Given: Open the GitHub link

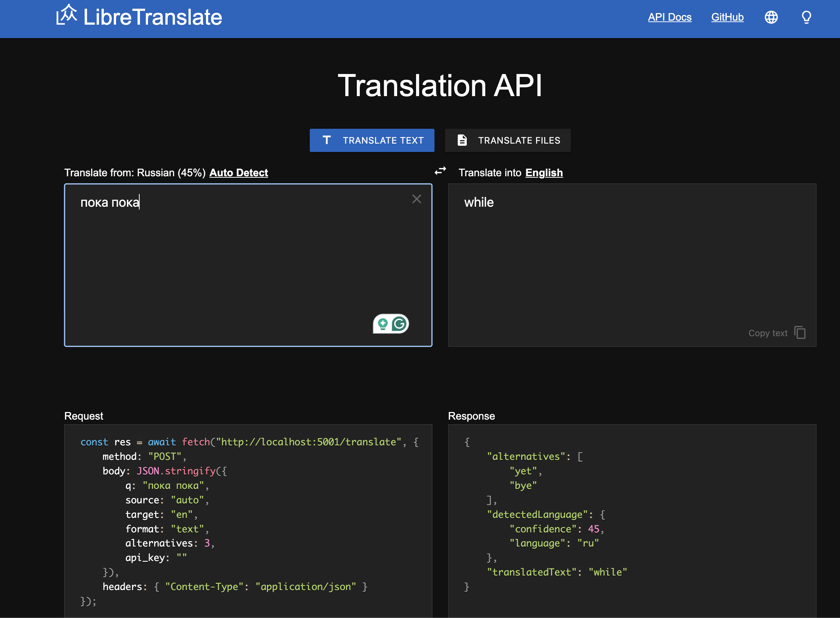Looking at the screenshot, I should tap(727, 17).
